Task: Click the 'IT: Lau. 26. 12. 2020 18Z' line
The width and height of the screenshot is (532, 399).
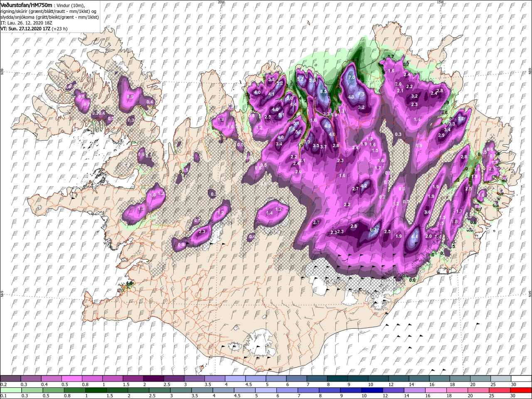Action: coord(26,23)
